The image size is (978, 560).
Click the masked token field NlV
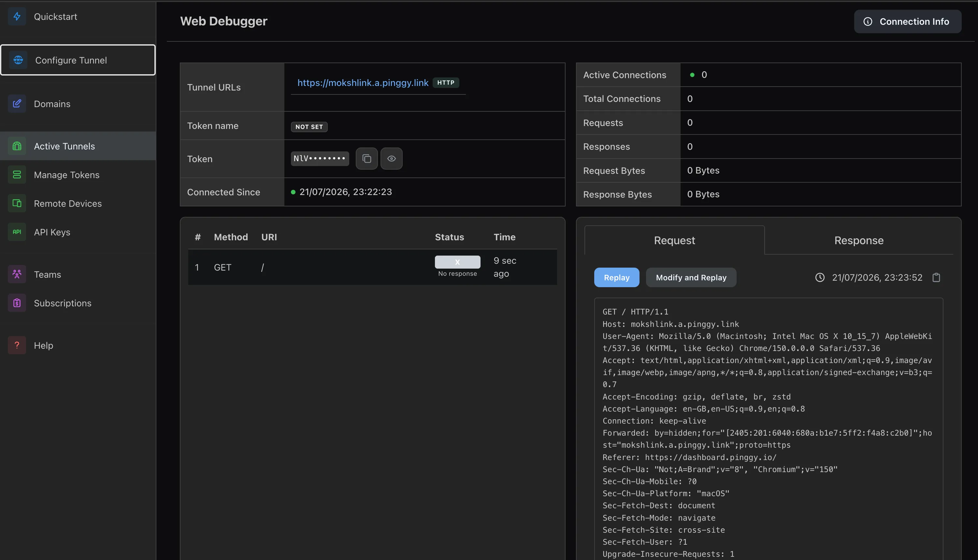pyautogui.click(x=320, y=159)
